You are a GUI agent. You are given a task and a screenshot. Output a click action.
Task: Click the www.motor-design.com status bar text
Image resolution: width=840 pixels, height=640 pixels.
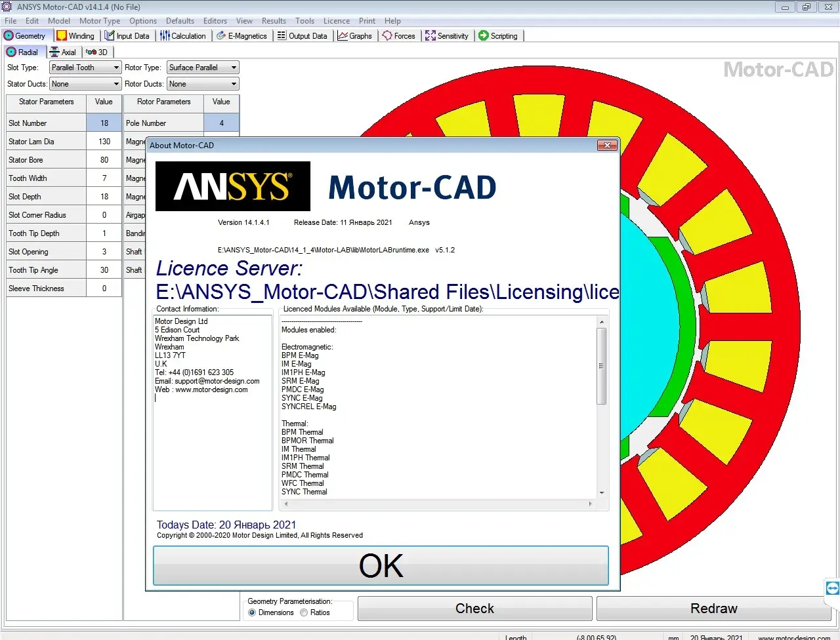[x=794, y=637]
